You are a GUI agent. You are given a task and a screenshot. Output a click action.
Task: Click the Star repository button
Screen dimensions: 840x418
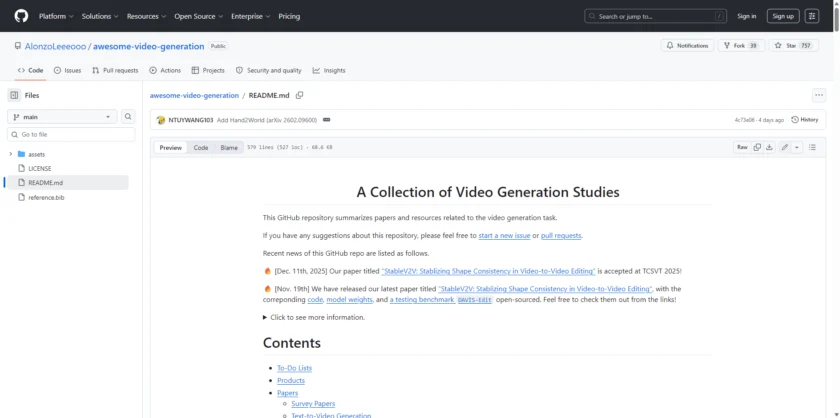[793, 46]
